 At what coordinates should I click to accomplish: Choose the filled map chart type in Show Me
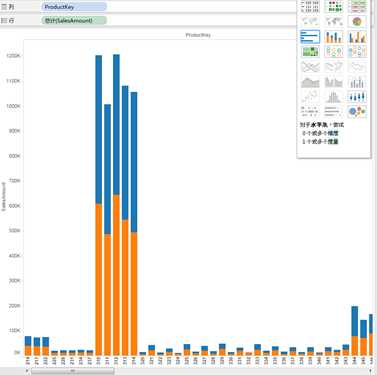coord(334,22)
